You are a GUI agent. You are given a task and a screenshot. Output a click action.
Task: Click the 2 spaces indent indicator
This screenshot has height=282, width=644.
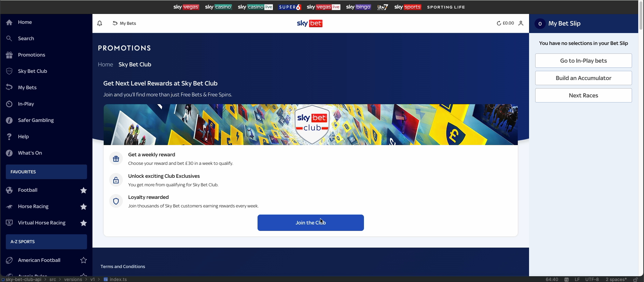click(616, 279)
